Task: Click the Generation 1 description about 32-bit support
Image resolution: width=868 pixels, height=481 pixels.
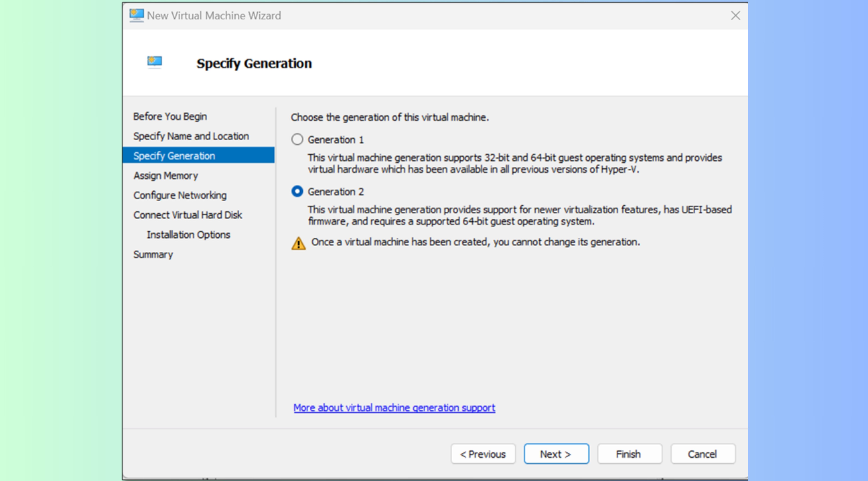Action: pyautogui.click(x=515, y=163)
